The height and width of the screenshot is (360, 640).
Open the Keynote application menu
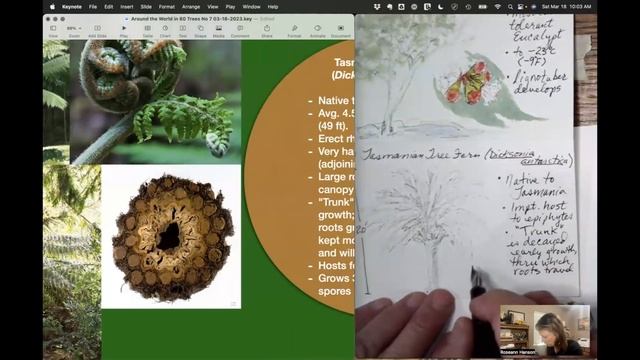[x=71, y=7]
